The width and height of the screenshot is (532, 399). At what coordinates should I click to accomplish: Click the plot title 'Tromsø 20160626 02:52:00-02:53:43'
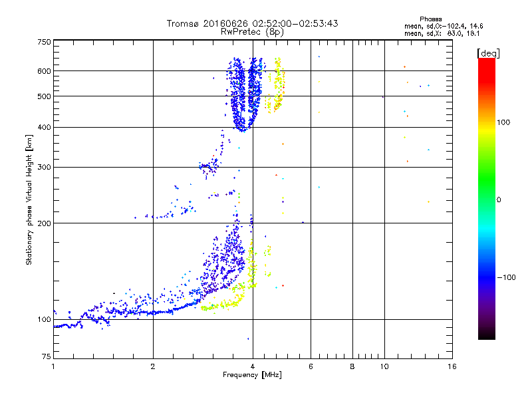tap(252, 23)
